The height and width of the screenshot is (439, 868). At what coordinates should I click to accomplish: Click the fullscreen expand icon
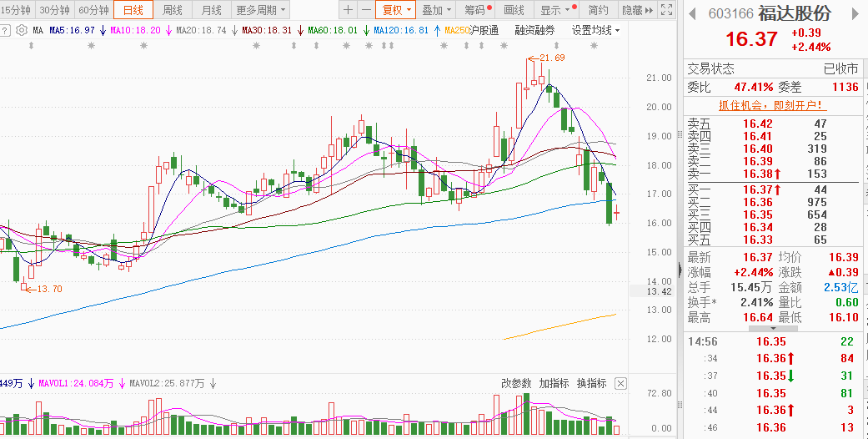pyautogui.click(x=667, y=10)
